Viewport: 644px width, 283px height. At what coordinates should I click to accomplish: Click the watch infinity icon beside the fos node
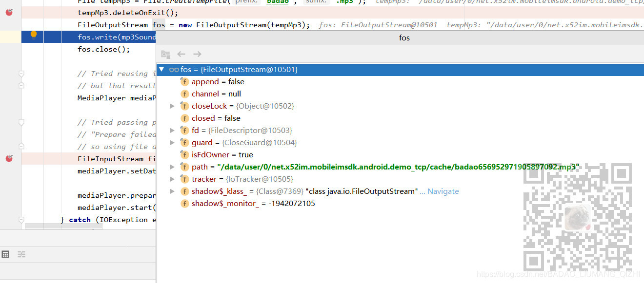click(x=174, y=70)
